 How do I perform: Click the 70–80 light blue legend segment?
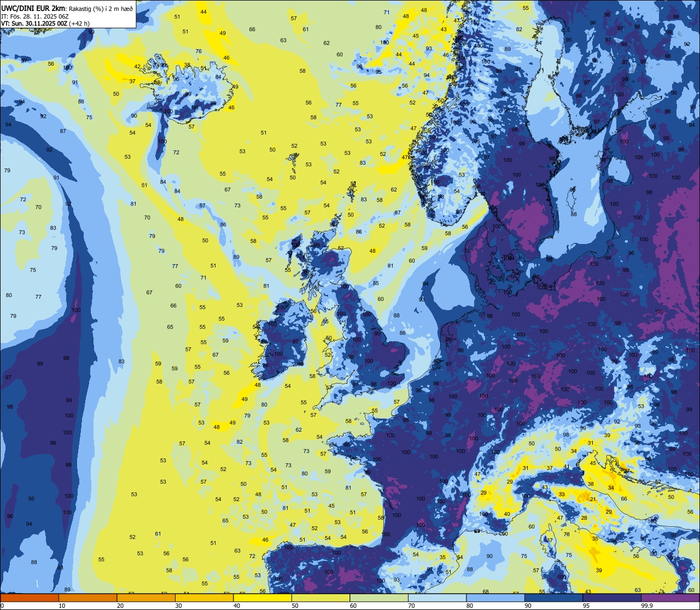point(437,598)
